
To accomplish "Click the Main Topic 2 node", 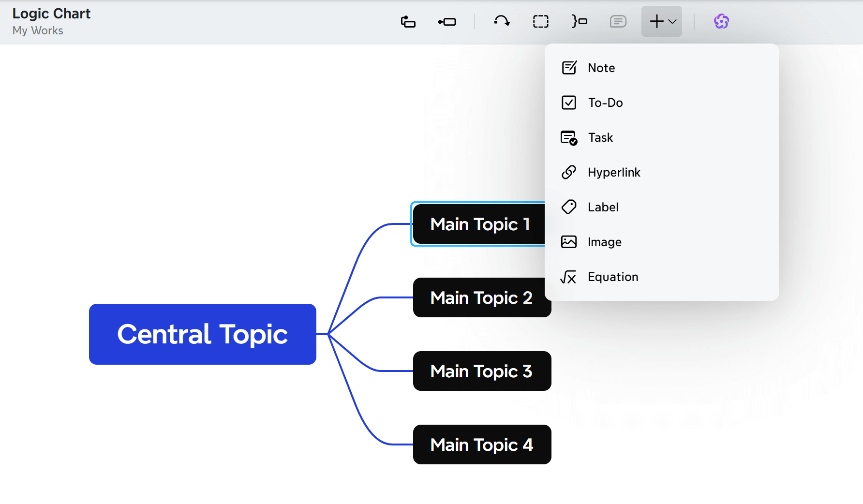I will 481,297.
